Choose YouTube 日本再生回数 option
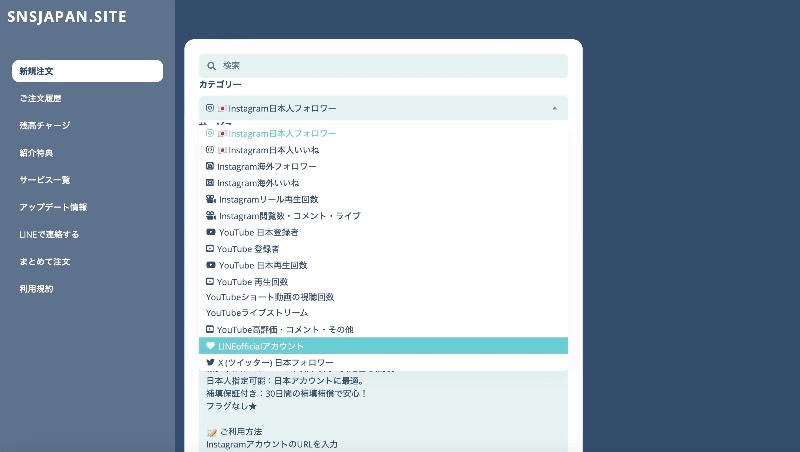The height and width of the screenshot is (452, 800). (383, 265)
